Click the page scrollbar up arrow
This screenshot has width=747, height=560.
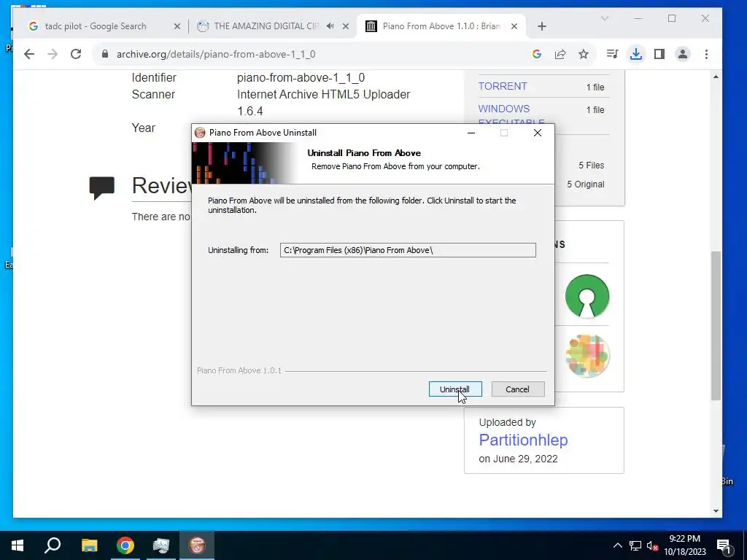[x=716, y=77]
